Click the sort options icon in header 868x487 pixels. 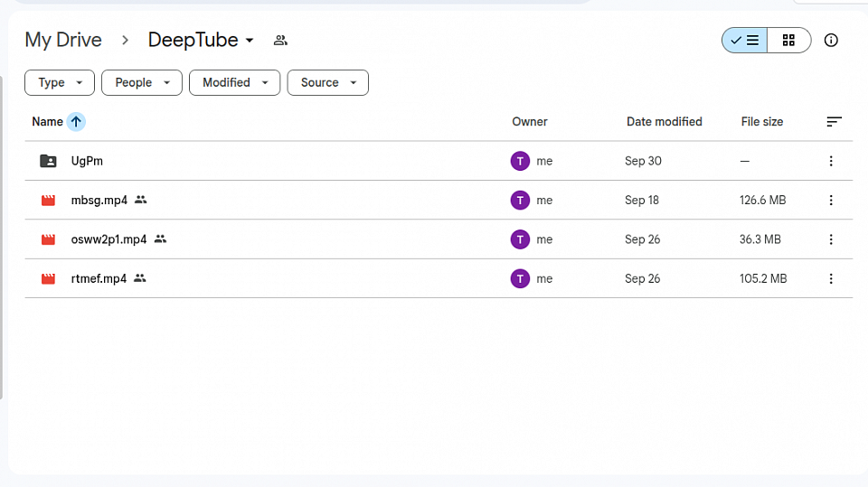pos(834,122)
